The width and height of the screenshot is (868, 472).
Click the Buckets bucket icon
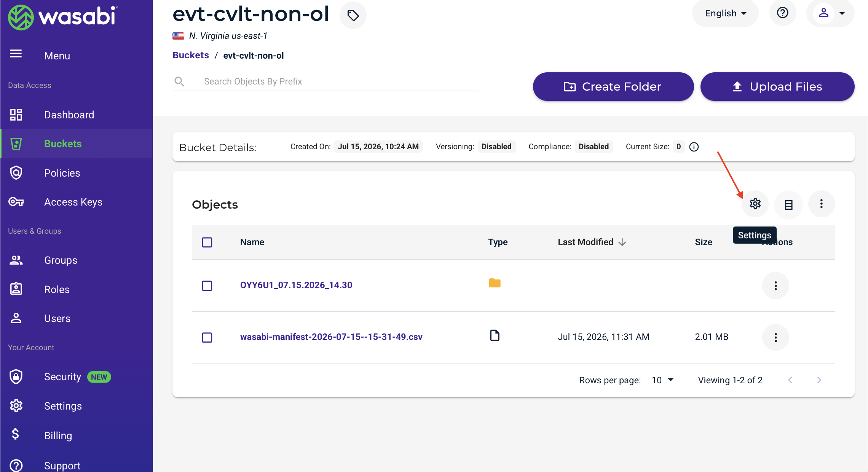point(16,144)
